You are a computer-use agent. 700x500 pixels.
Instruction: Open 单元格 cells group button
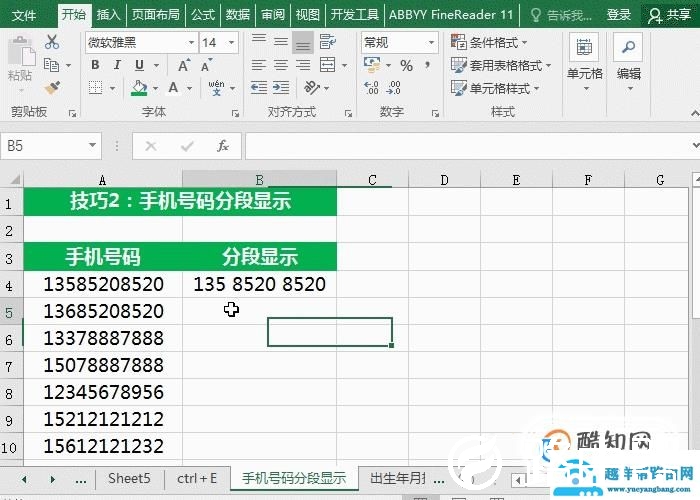[x=584, y=62]
